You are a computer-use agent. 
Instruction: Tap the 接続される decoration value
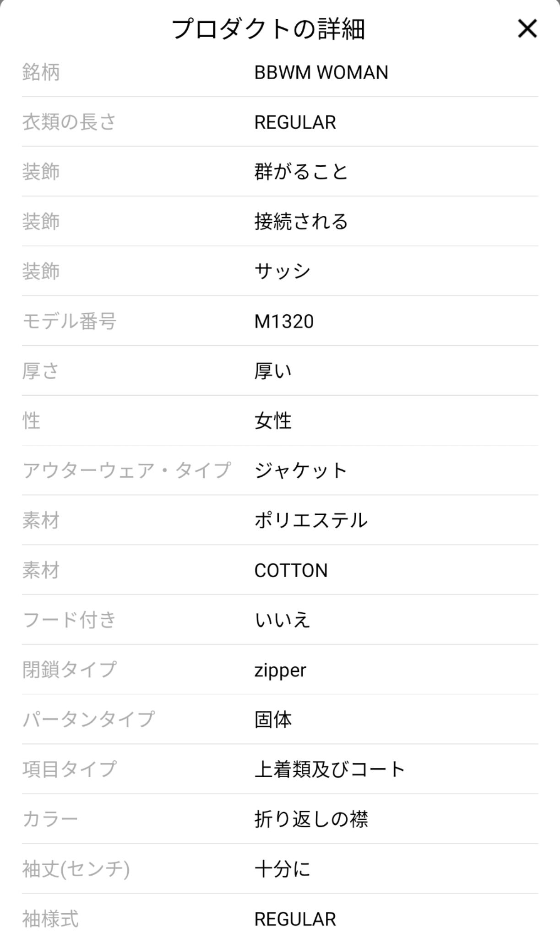301,222
